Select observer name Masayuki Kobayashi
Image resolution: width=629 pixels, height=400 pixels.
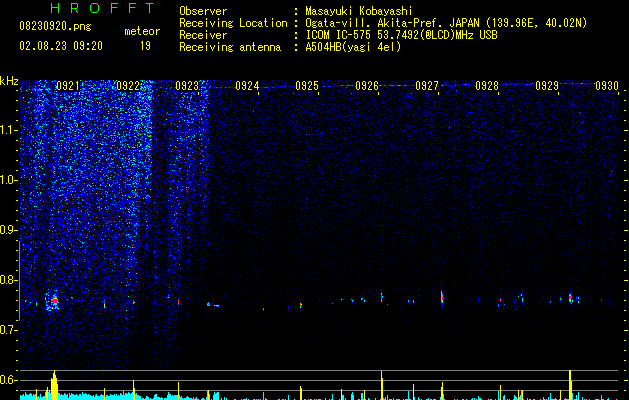(x=359, y=11)
